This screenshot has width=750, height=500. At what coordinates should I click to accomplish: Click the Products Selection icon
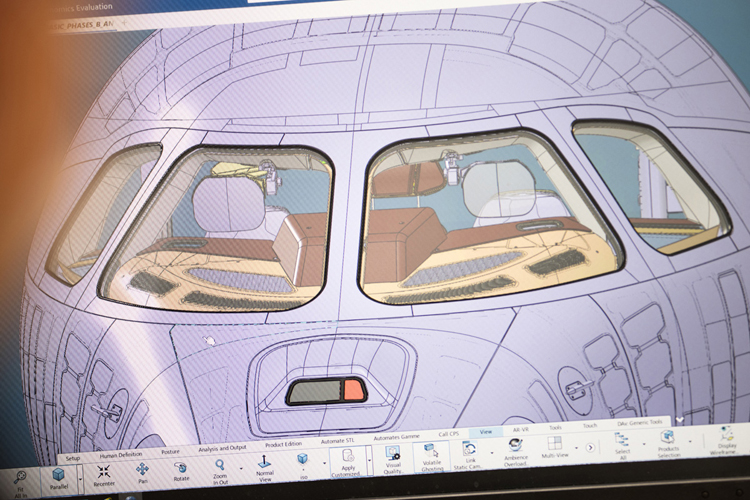point(667,436)
